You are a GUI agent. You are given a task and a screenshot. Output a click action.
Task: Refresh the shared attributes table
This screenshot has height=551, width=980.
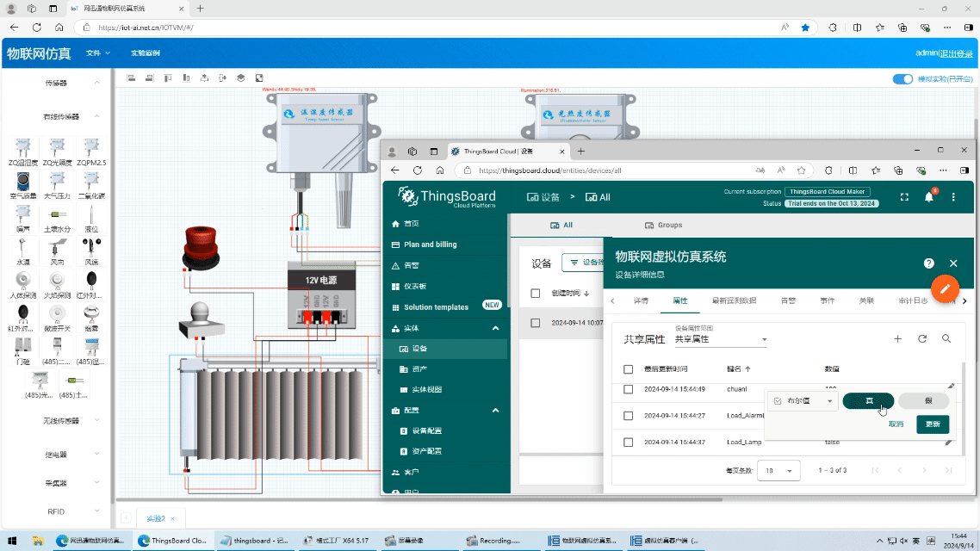point(922,339)
